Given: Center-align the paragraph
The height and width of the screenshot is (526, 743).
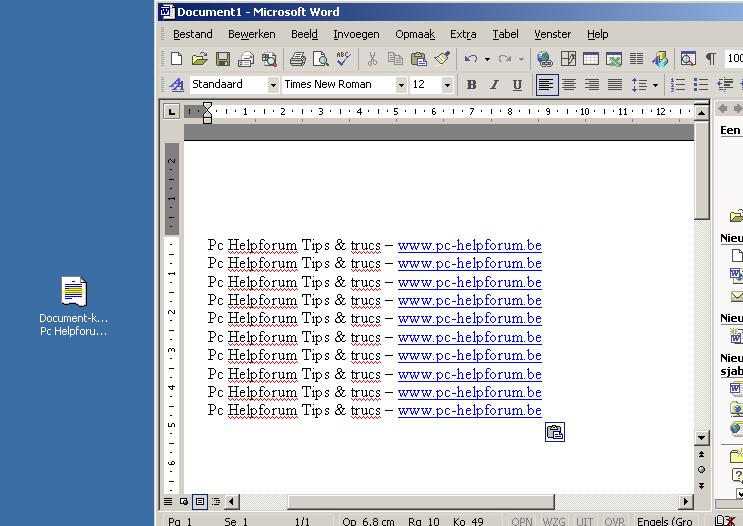Looking at the screenshot, I should pyautogui.click(x=569, y=85).
